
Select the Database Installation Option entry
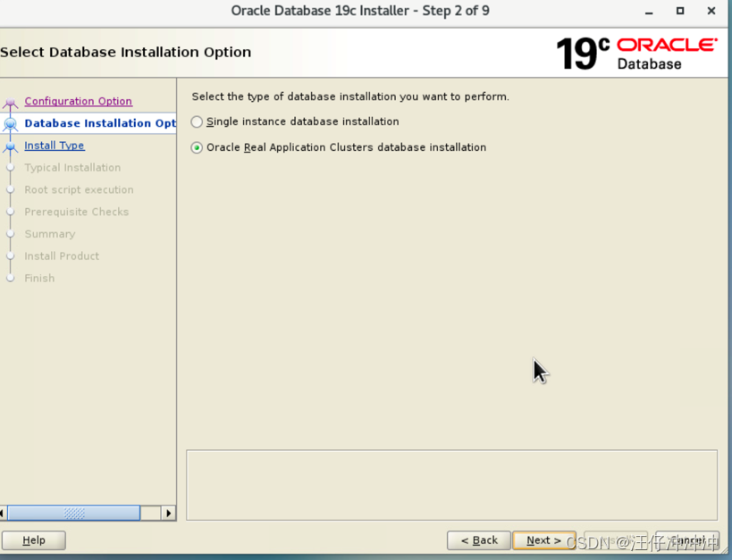(98, 123)
